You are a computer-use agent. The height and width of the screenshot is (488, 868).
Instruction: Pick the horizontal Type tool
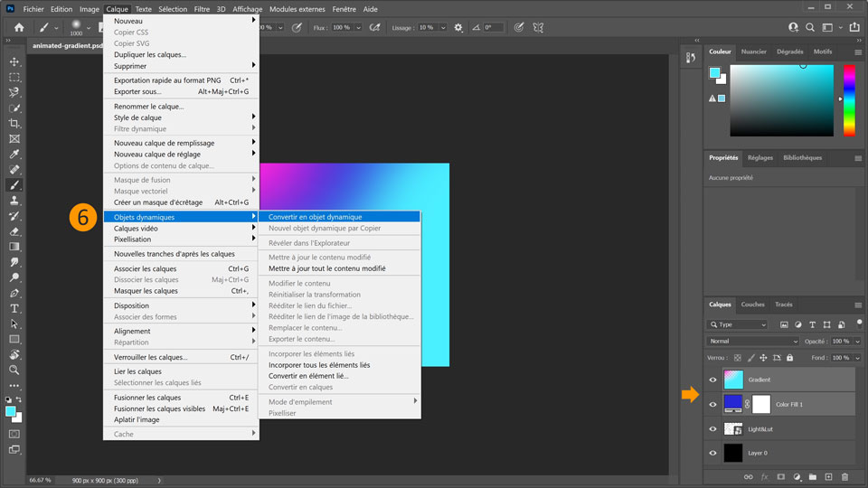(14, 308)
